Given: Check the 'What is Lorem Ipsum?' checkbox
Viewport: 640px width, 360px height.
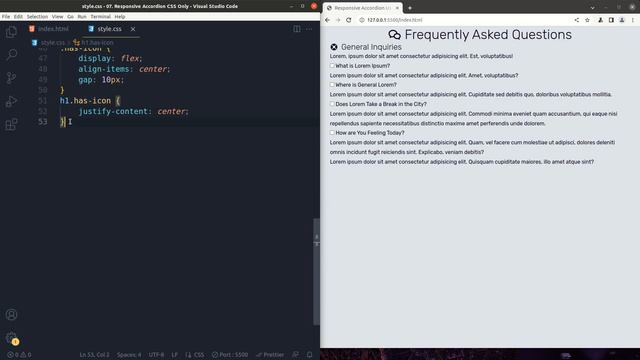Looking at the screenshot, I should click(x=332, y=65).
